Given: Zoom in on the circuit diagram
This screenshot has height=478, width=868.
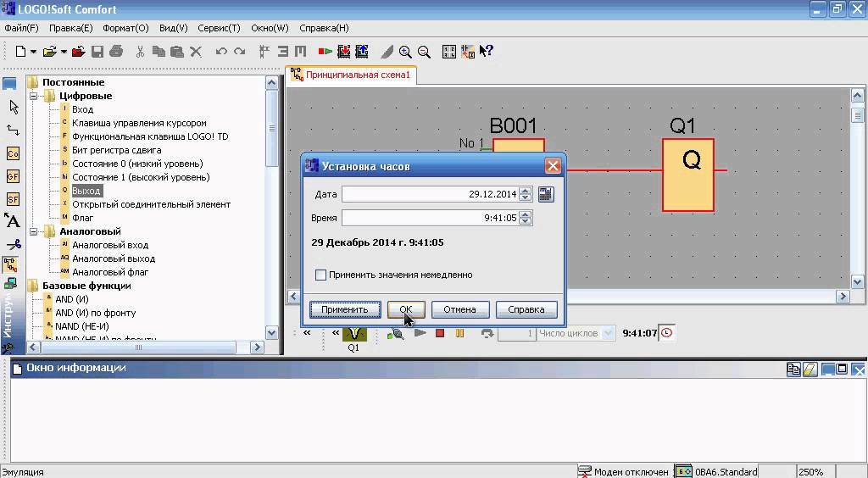Looking at the screenshot, I should 405,52.
